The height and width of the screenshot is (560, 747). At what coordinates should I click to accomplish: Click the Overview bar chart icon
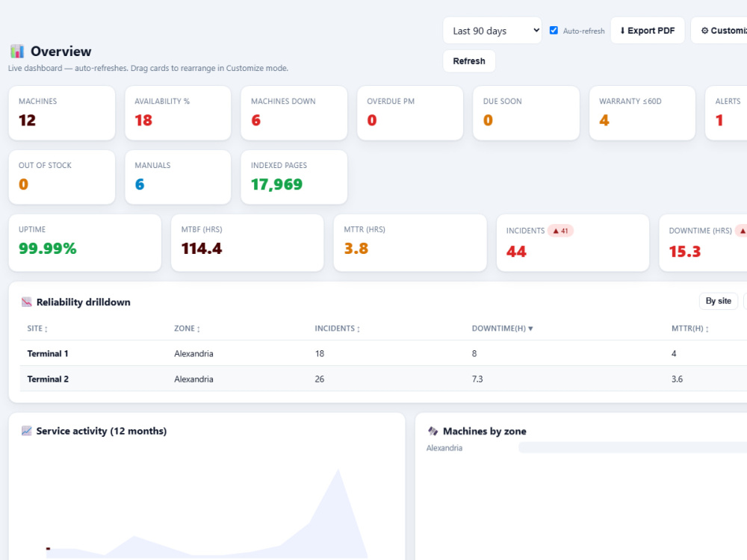click(17, 51)
